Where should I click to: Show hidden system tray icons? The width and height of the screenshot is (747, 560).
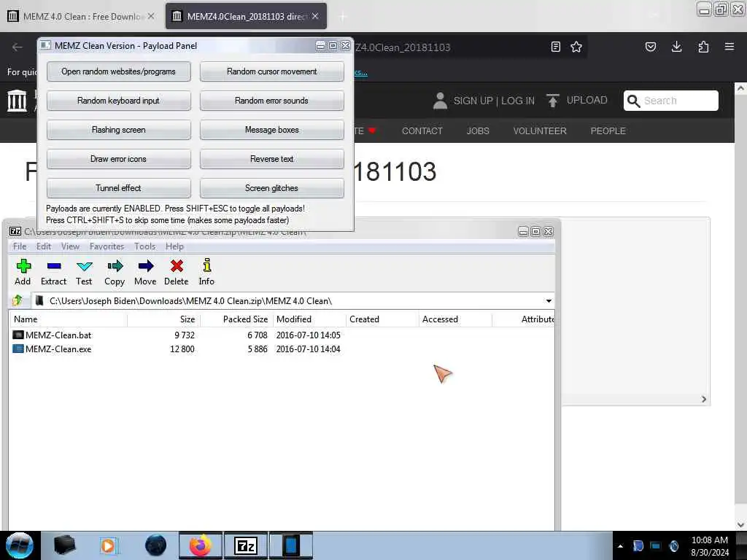620,545
